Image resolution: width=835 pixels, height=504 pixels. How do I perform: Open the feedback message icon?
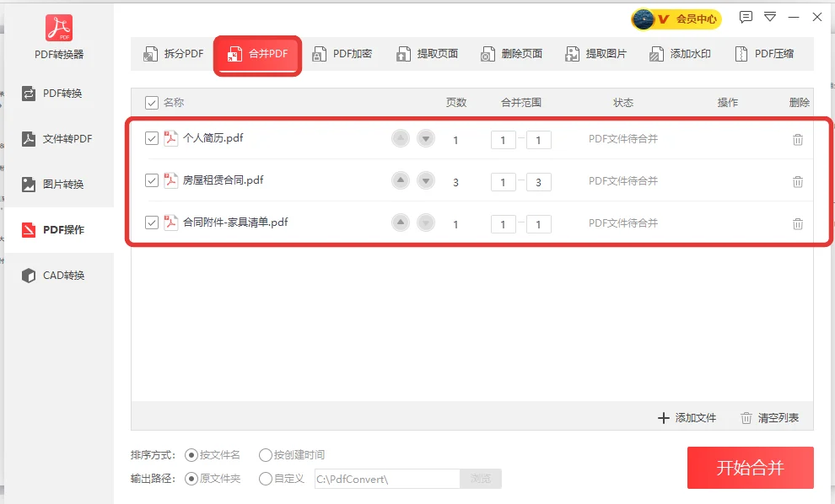746,17
